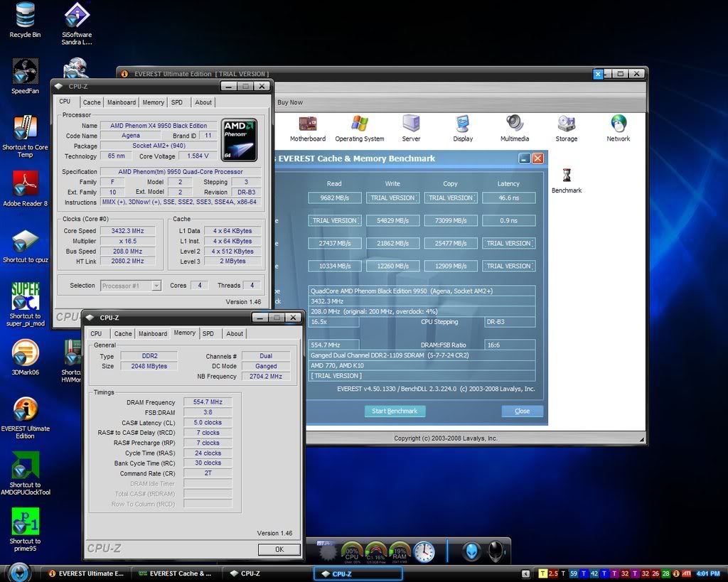This screenshot has height=582, width=728.
Task: Click the Core Speed value in CPU-Z
Action: point(128,231)
